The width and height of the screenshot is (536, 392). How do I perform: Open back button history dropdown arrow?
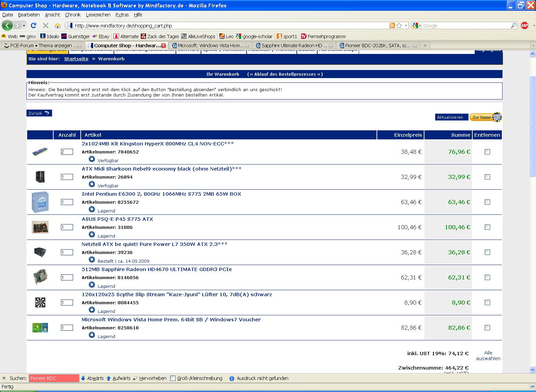[x=23, y=25]
